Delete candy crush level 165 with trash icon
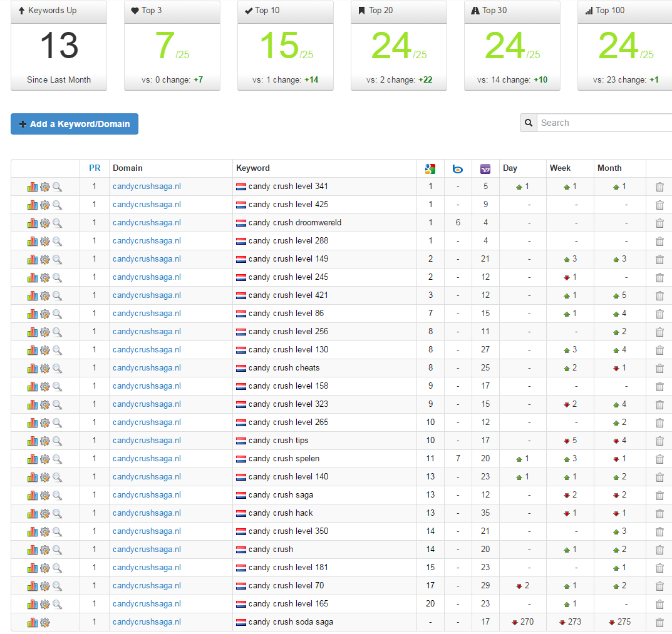 (x=659, y=605)
